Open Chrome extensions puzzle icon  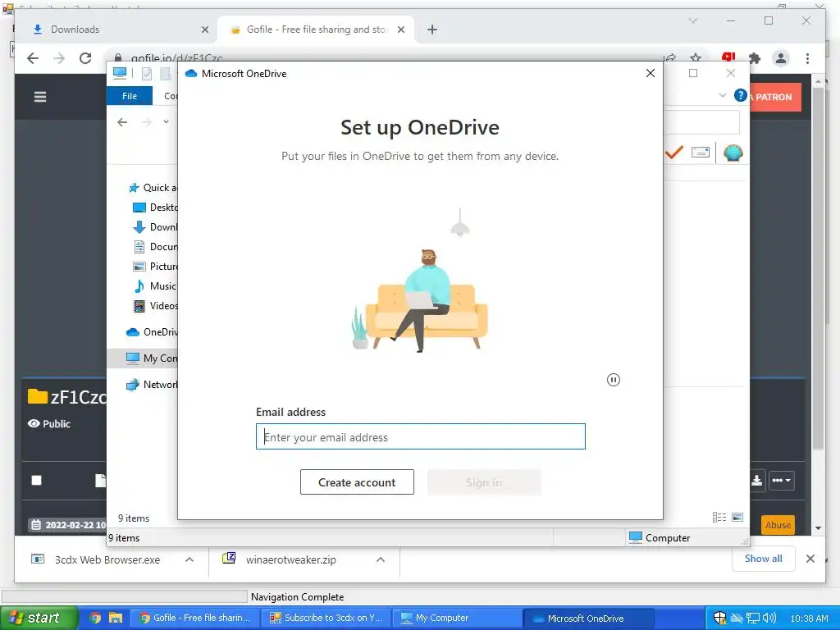tap(755, 58)
